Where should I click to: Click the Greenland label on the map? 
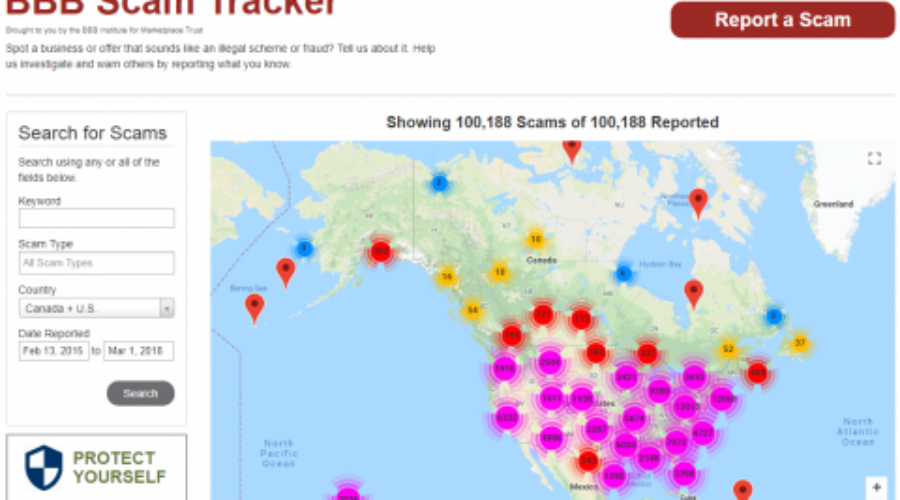833,204
